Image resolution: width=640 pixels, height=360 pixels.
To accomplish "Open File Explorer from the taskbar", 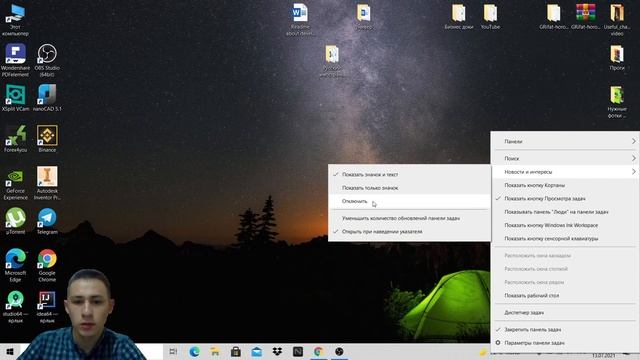I will [215, 351].
